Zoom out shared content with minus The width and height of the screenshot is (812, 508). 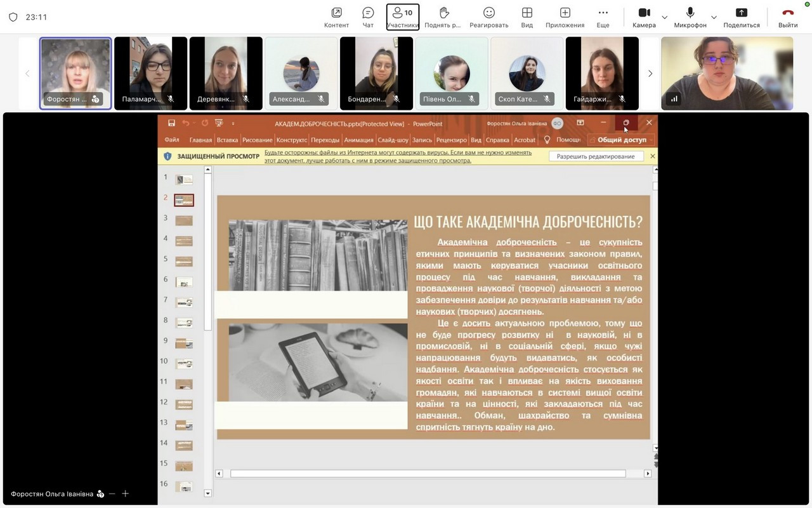112,493
